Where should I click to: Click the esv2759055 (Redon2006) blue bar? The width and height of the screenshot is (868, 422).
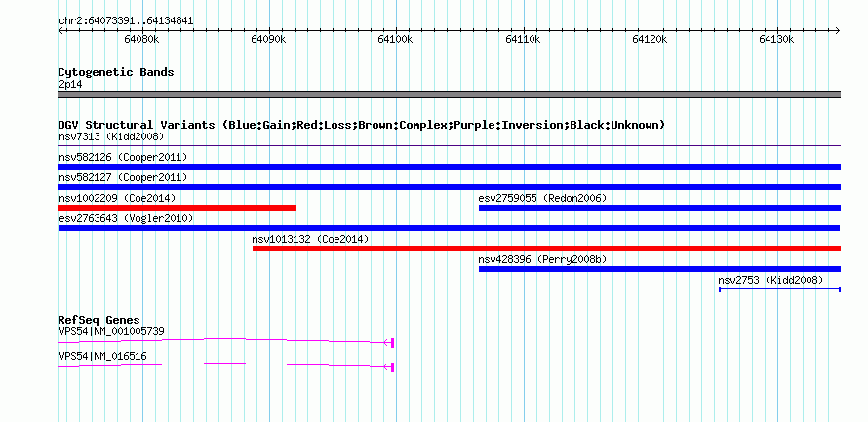coord(660,208)
